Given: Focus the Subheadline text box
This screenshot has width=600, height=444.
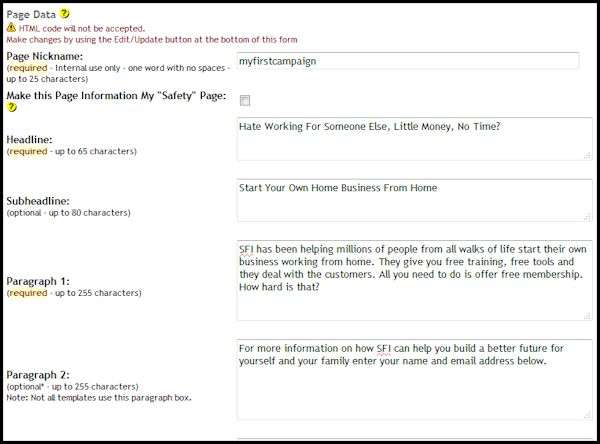Looking at the screenshot, I should (413, 200).
